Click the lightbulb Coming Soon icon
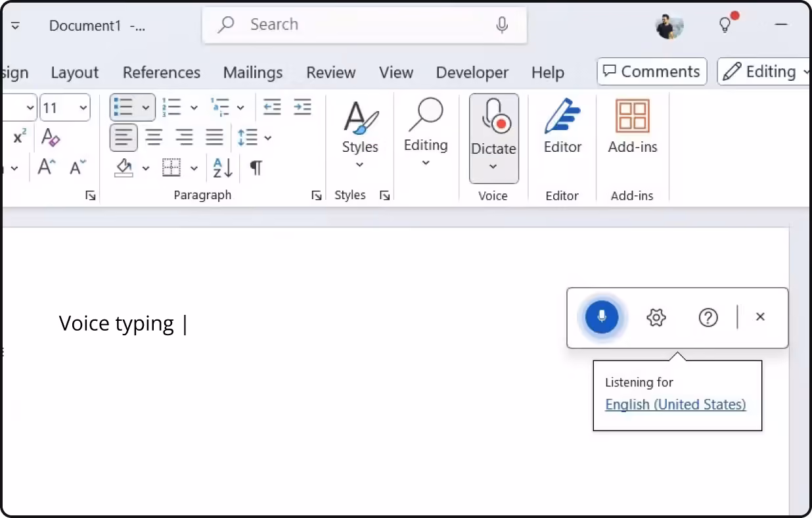 tap(726, 24)
